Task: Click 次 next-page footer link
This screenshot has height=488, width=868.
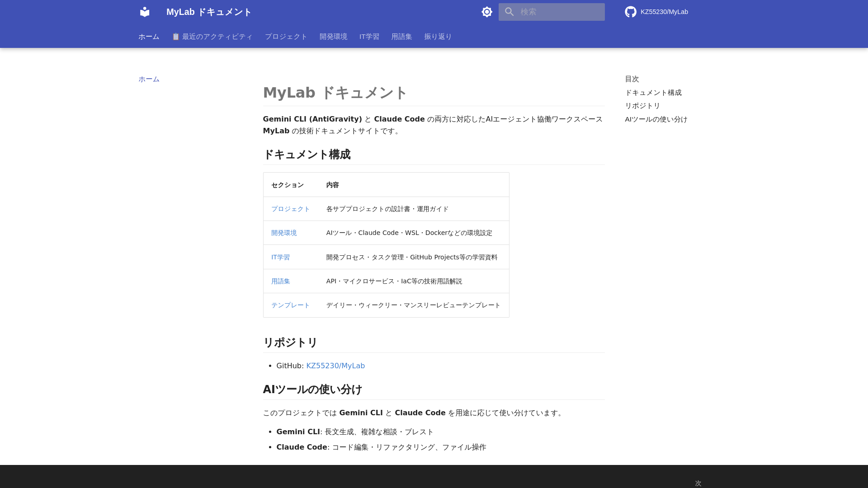Action: coord(698,483)
